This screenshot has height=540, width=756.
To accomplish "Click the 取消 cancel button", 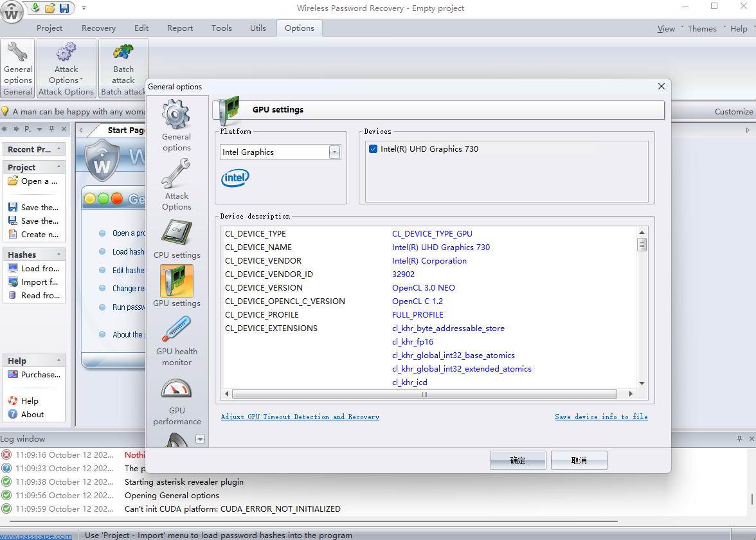I will (x=579, y=460).
